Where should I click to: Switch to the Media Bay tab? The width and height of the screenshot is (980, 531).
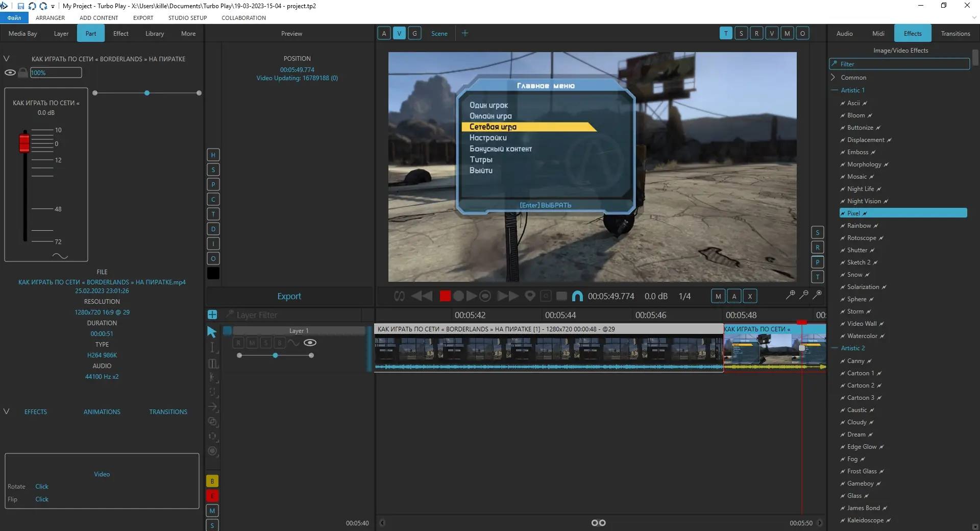[x=23, y=34]
